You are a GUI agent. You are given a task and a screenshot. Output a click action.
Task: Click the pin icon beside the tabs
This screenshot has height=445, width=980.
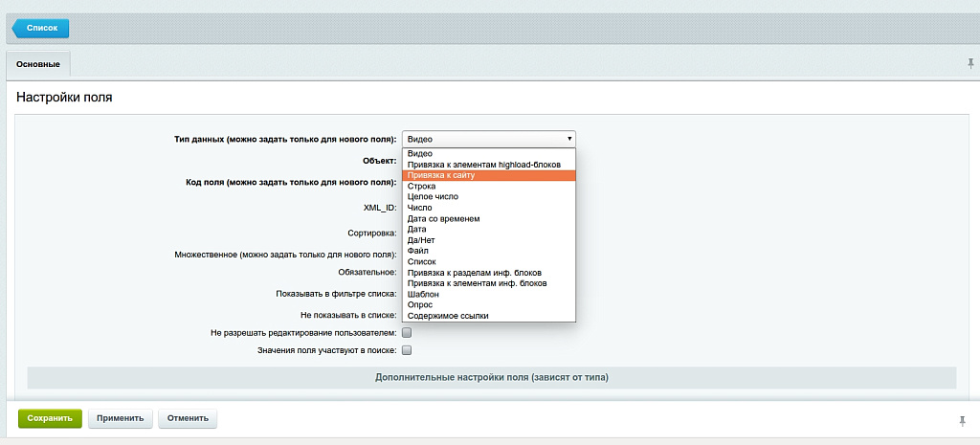(970, 63)
